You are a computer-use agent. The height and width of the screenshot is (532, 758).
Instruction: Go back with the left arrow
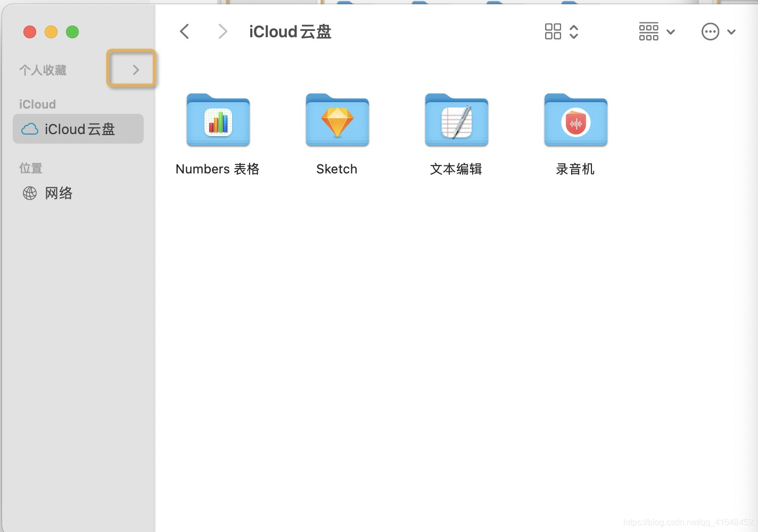tap(185, 32)
